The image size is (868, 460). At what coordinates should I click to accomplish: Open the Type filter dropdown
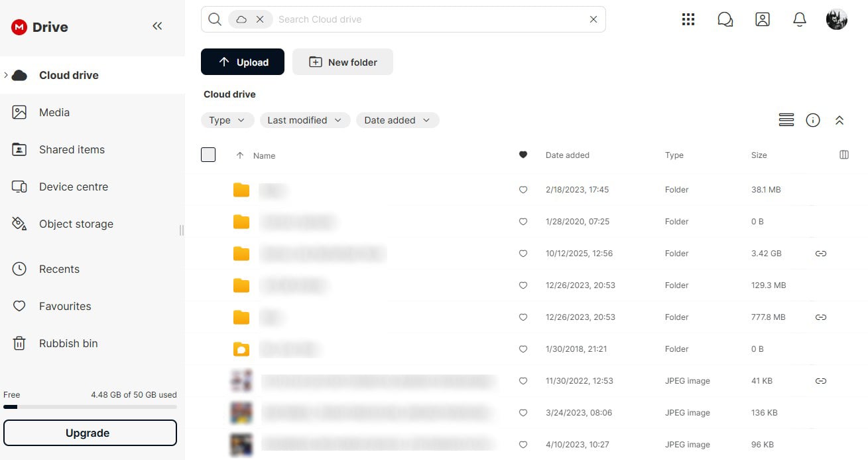click(227, 120)
